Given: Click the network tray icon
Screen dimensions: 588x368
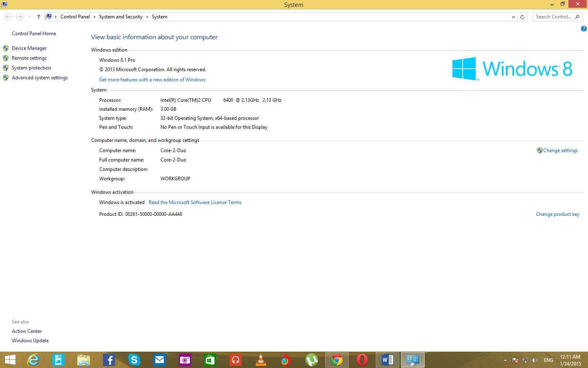Looking at the screenshot, I should click(x=525, y=360).
